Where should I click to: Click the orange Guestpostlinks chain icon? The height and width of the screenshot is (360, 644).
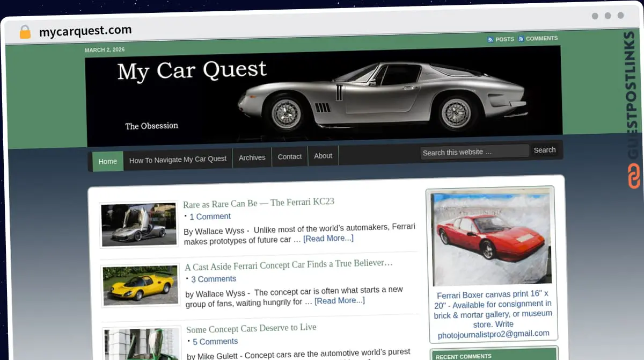pos(634,177)
